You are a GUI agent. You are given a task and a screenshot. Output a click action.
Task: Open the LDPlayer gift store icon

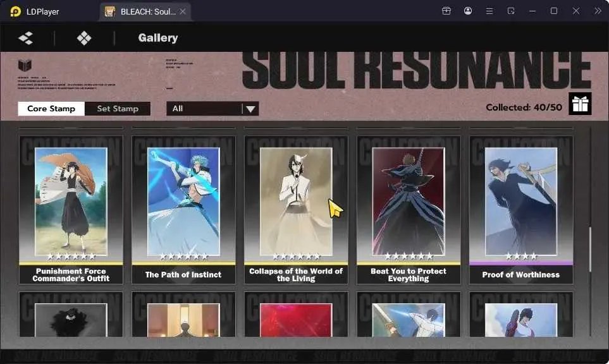[446, 11]
